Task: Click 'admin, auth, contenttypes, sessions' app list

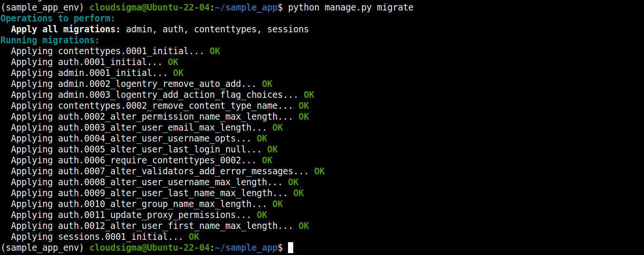Action: pos(217,29)
